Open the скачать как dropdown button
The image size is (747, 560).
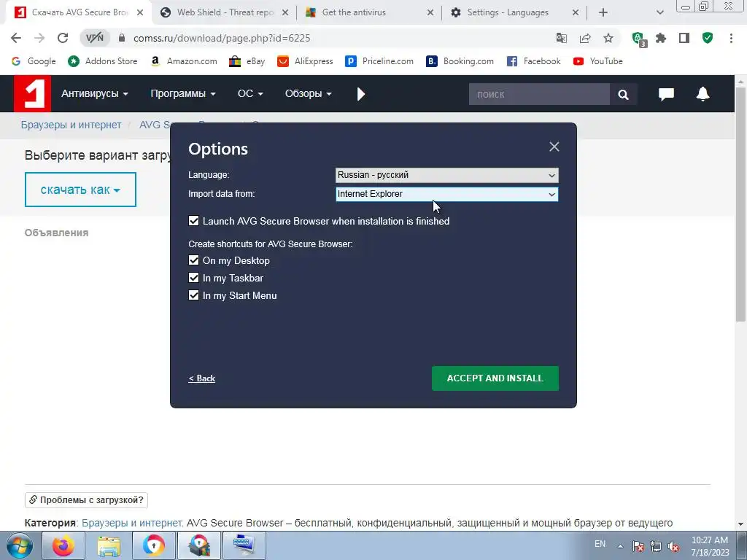(80, 190)
